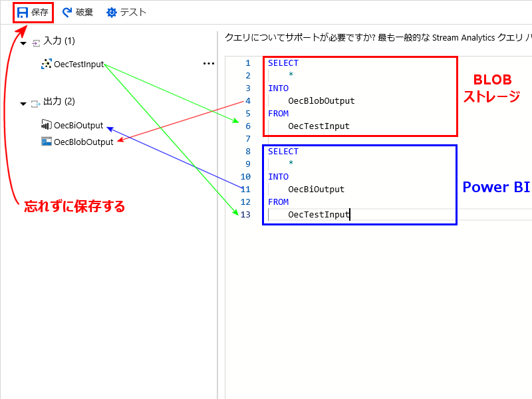
Task: Place cursor on OecTestInput in line 6
Action: coord(319,126)
